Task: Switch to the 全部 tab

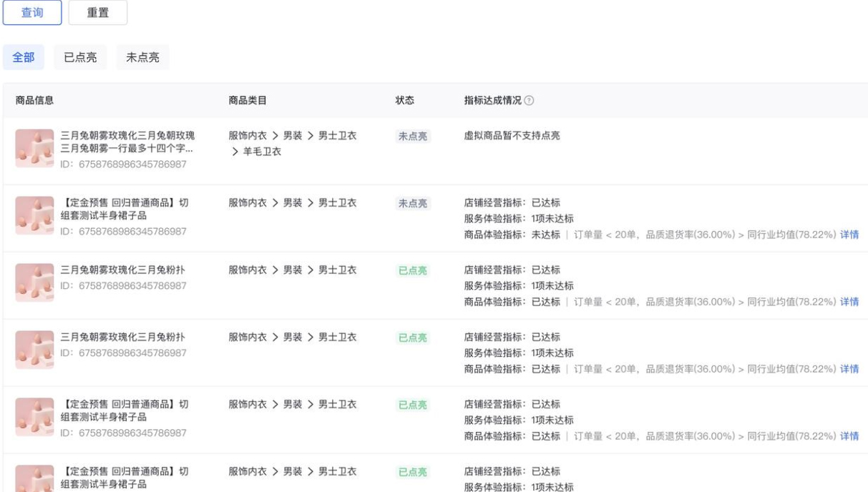Action: [x=24, y=57]
